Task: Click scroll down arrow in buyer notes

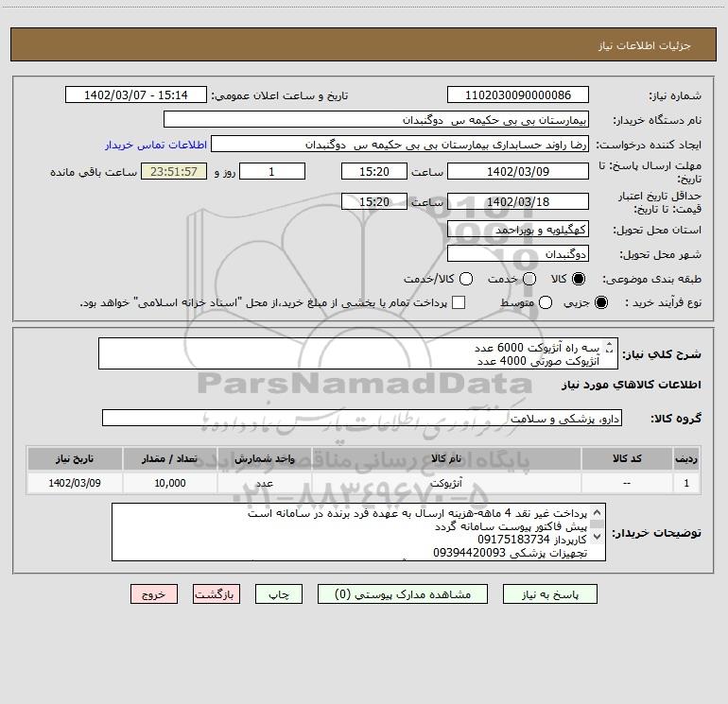Action: coord(598,537)
